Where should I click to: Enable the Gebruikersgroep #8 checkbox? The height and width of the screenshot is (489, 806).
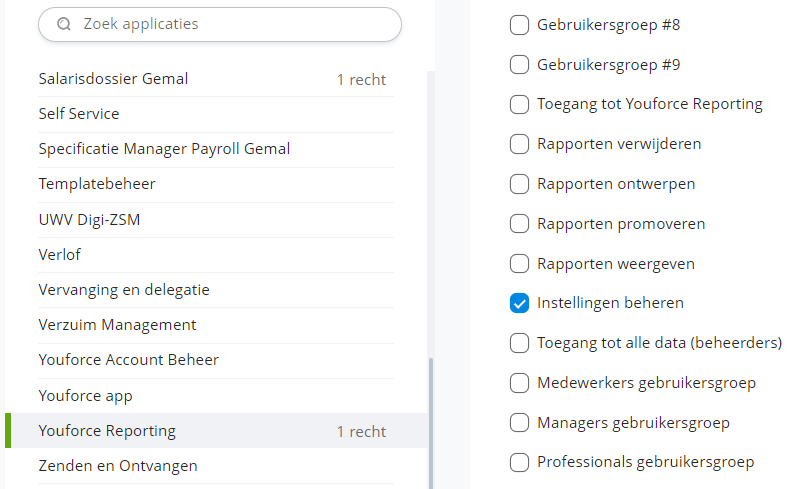[519, 26]
